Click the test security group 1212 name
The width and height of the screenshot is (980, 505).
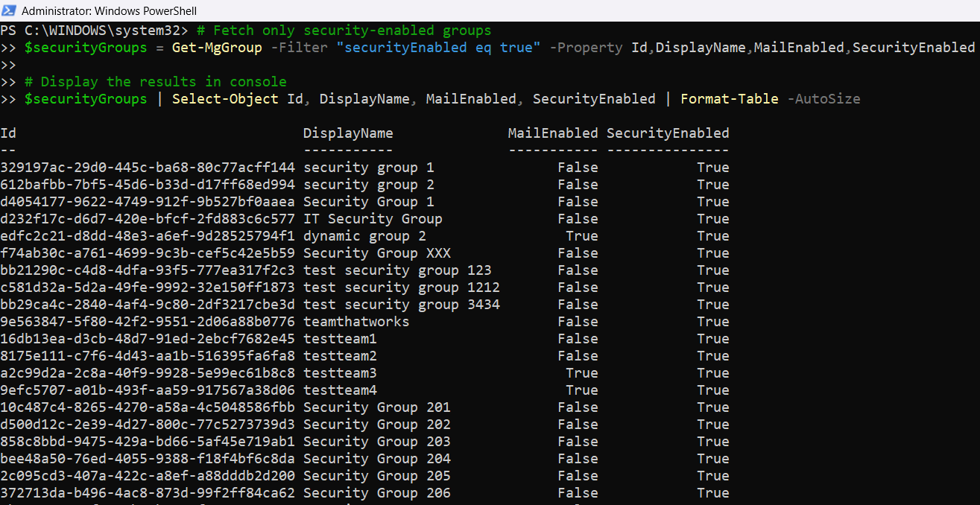tap(401, 288)
